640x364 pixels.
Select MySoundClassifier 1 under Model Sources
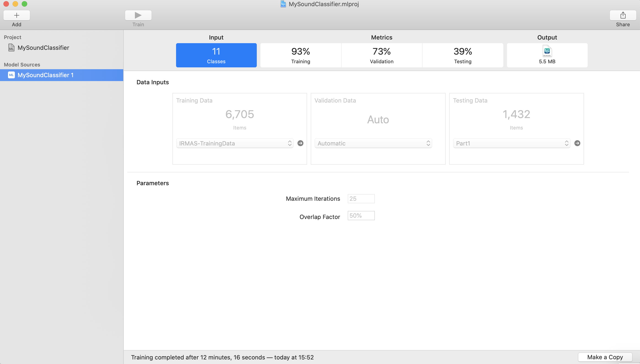(45, 75)
